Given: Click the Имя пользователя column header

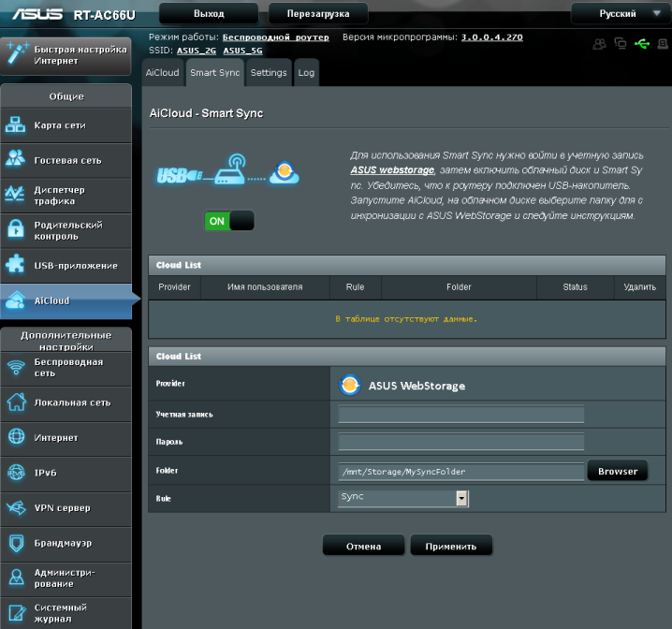Looking at the screenshot, I should (265, 287).
